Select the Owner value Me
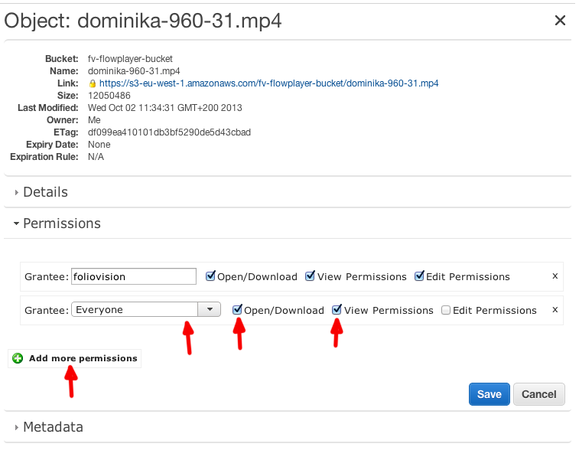579x460 pixels. pos(94,120)
